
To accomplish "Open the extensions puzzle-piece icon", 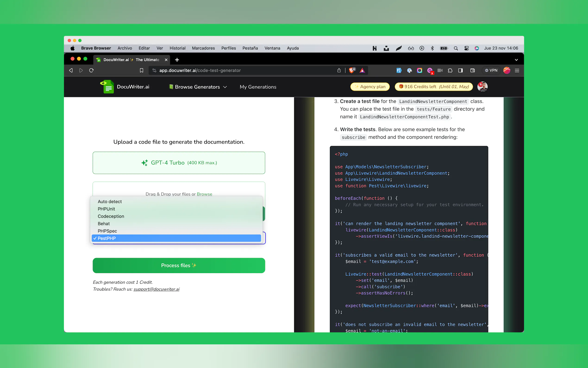I will pos(450,70).
